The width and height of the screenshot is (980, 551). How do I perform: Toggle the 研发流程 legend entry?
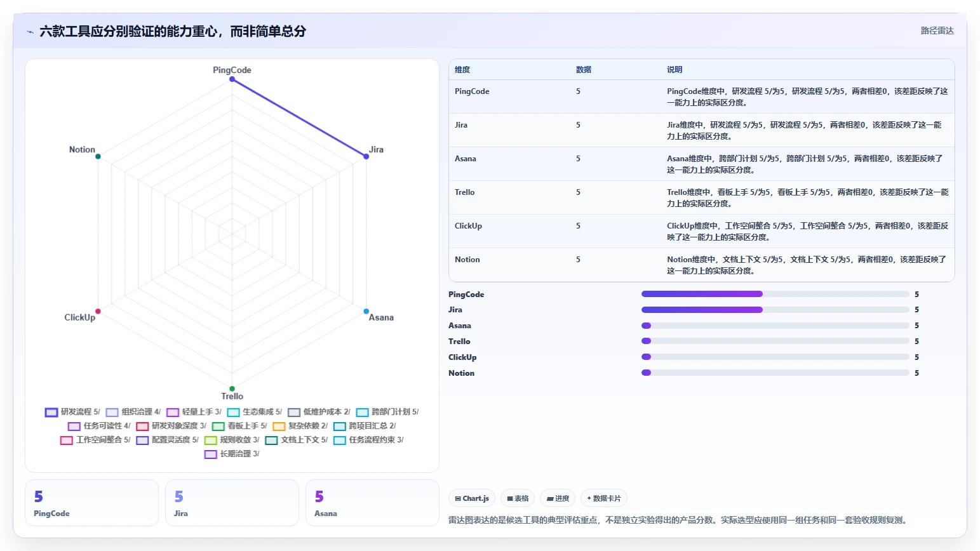point(72,412)
